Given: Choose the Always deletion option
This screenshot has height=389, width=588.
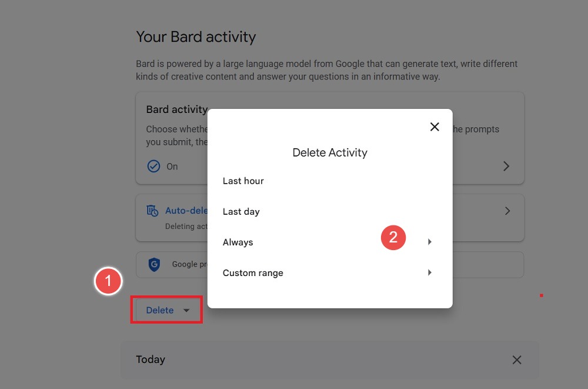Looking at the screenshot, I should 238,242.
